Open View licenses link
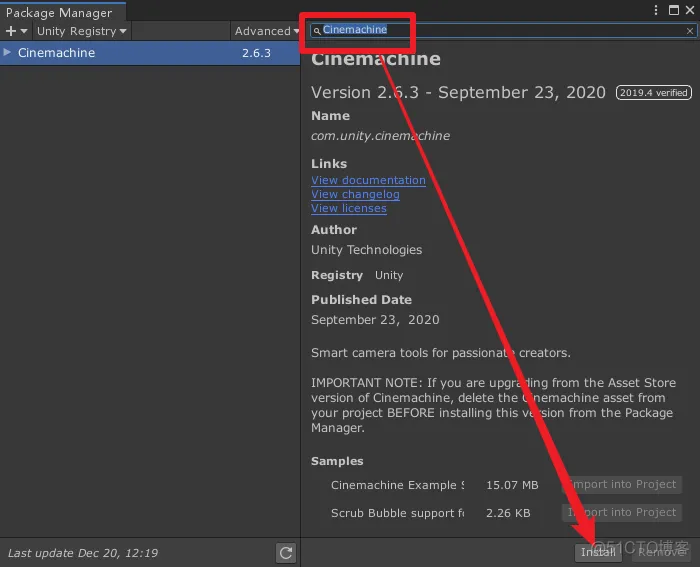The height and width of the screenshot is (567, 700). click(x=349, y=208)
